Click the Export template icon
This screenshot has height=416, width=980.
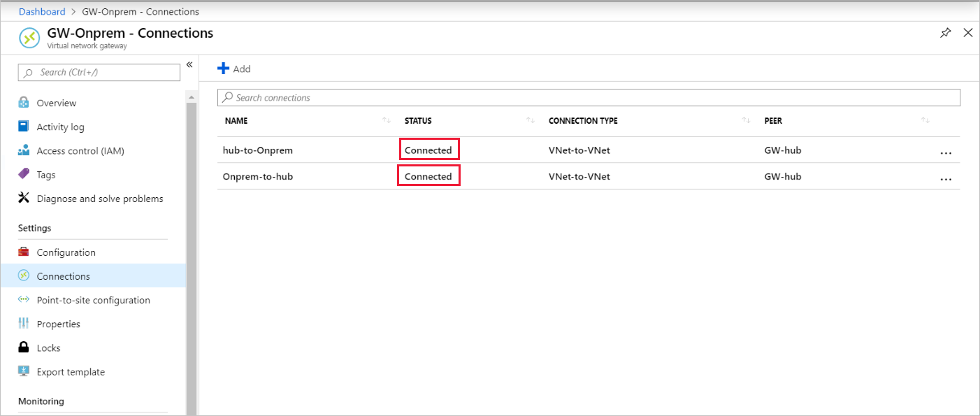24,371
